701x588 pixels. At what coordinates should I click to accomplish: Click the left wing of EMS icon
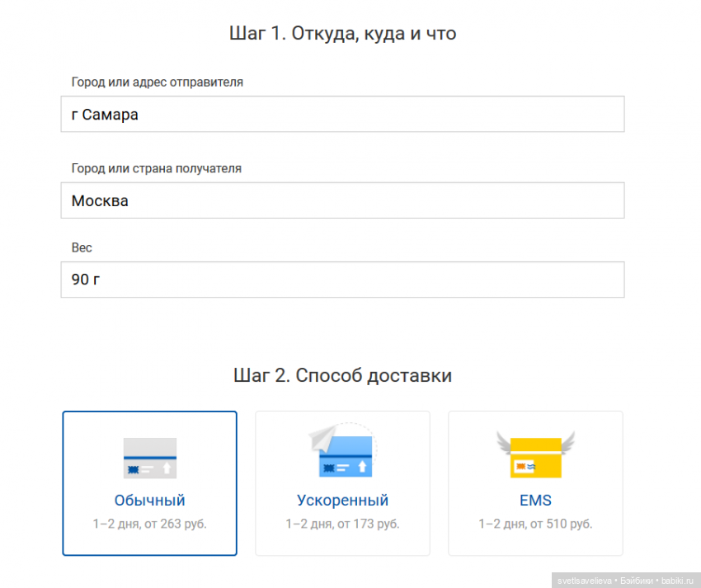coord(505,442)
